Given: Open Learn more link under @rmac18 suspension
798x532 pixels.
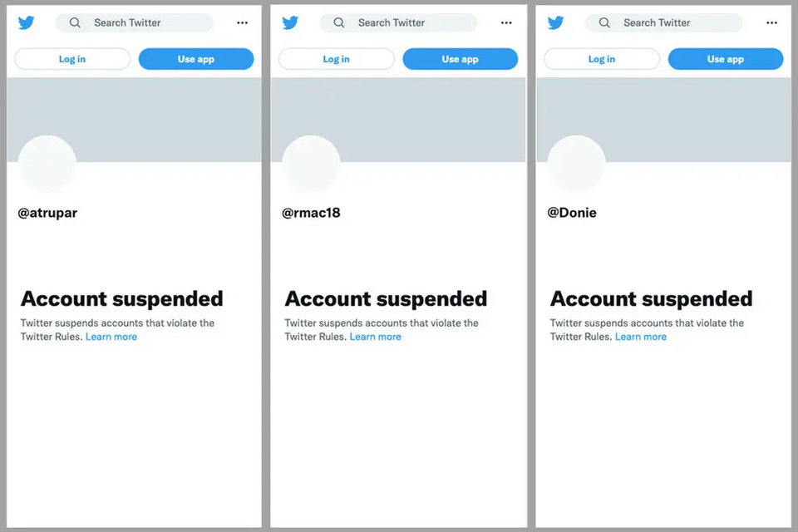Looking at the screenshot, I should pyautogui.click(x=375, y=337).
